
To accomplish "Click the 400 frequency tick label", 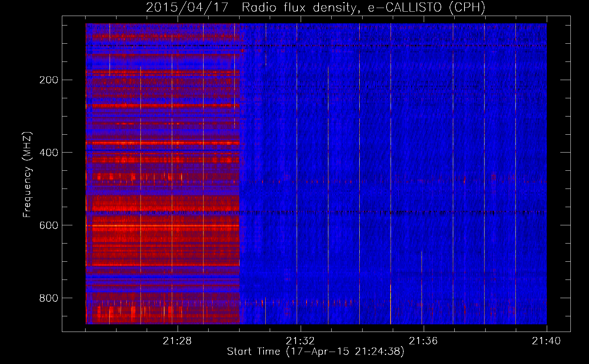I will 49,153.
